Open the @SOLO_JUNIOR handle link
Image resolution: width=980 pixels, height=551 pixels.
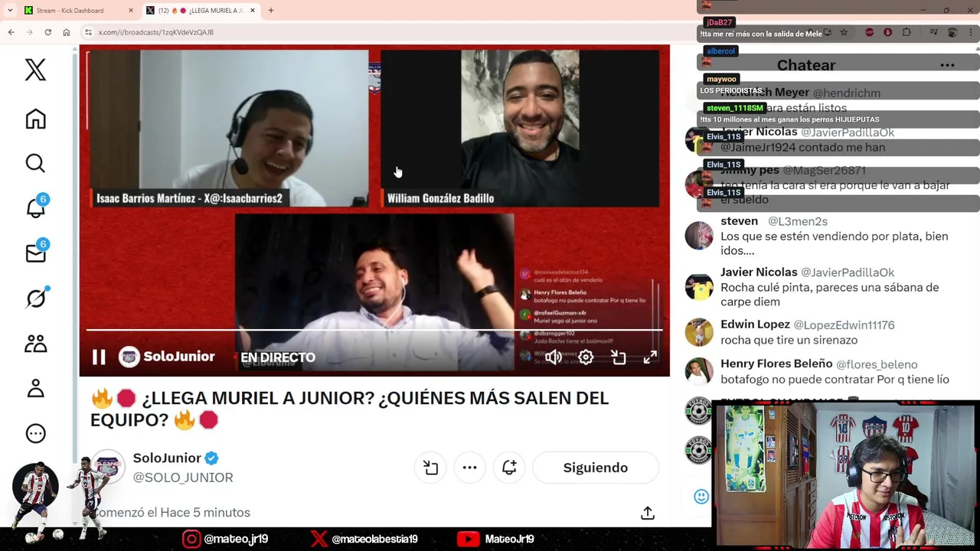point(183,478)
